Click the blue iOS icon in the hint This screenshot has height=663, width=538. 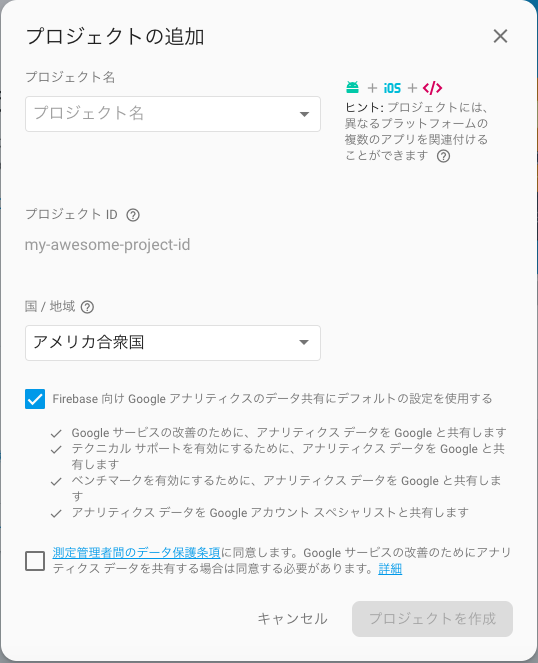pos(392,88)
